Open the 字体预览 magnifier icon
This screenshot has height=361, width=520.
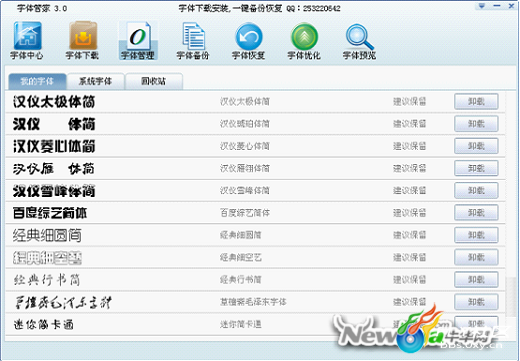(360, 41)
